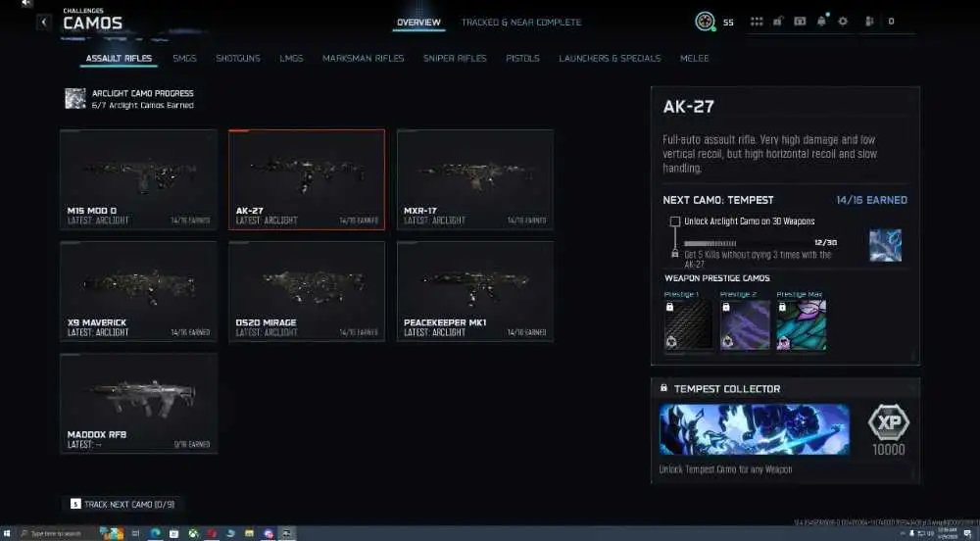
Task: Click the Tempest camo swatch preview
Action: tap(885, 245)
